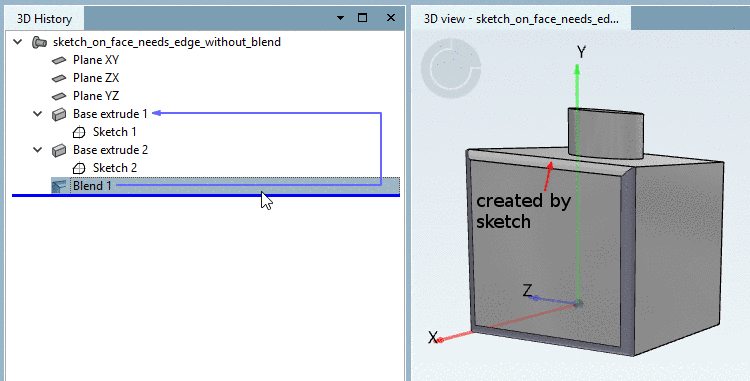Image resolution: width=750 pixels, height=381 pixels.
Task: Click the circular view navigation widget
Action: point(451,68)
